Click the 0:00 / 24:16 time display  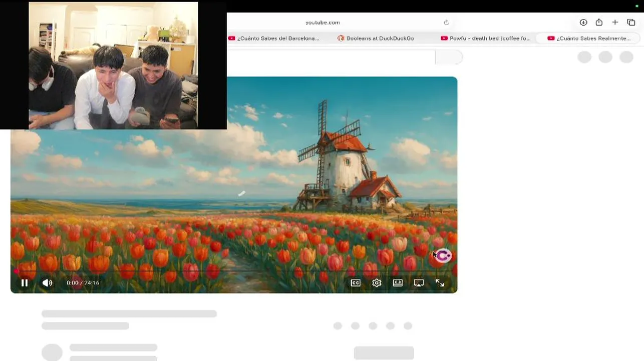click(83, 283)
